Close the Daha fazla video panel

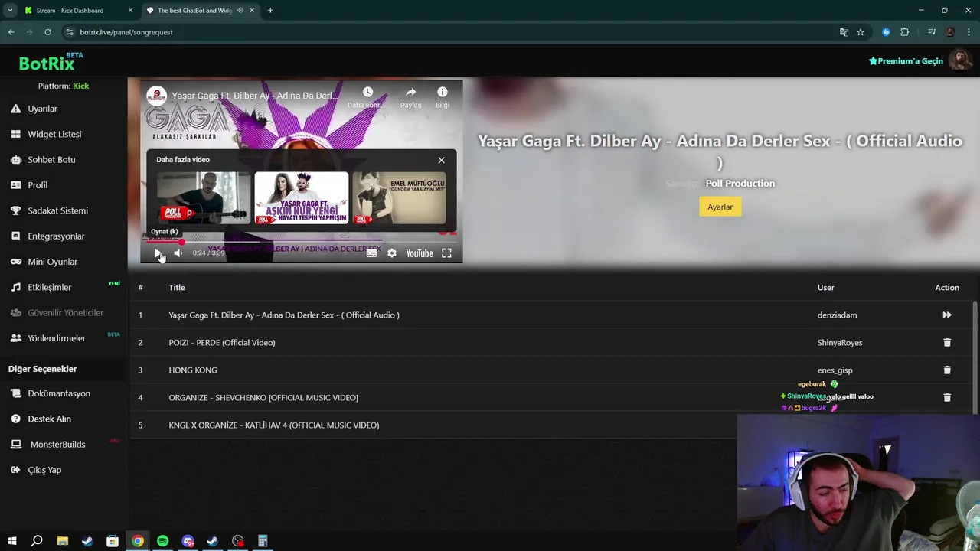point(441,160)
